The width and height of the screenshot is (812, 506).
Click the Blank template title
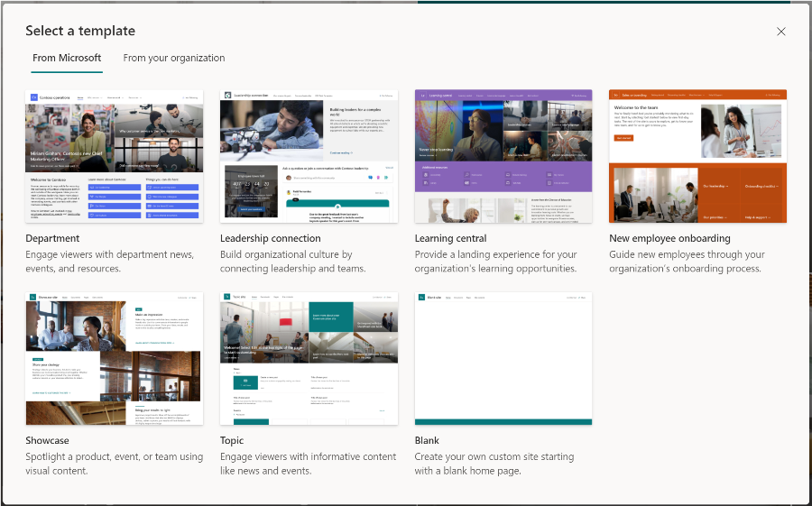(x=427, y=441)
